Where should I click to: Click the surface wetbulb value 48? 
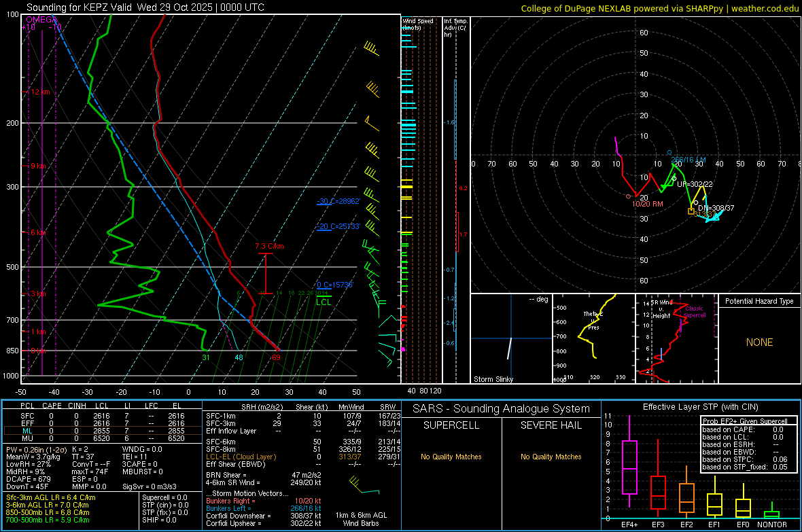click(x=239, y=357)
